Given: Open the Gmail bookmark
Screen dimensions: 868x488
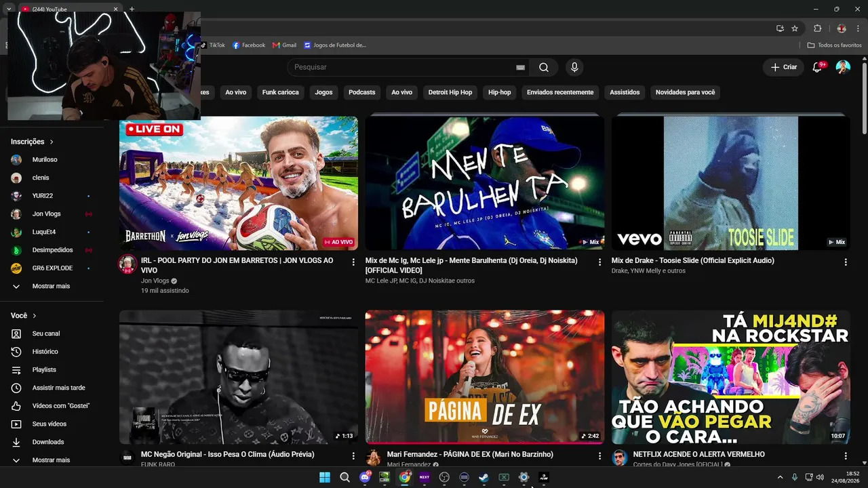Looking at the screenshot, I should coord(284,45).
